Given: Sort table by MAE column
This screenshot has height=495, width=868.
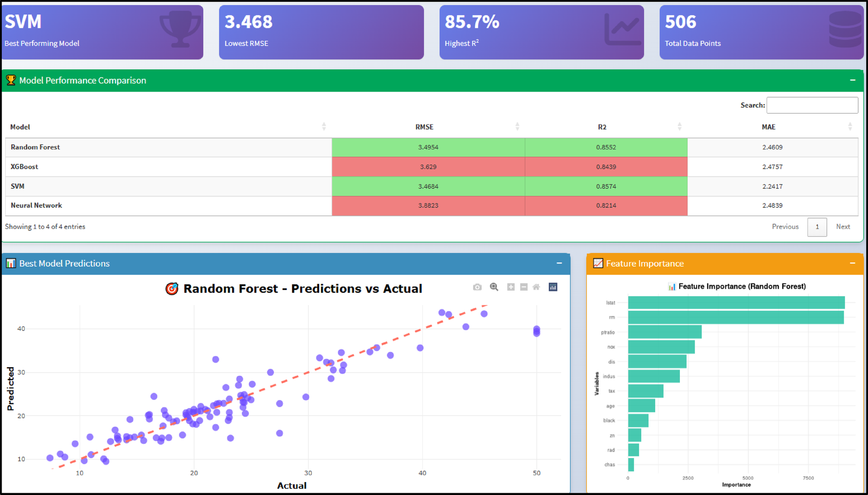Looking at the screenshot, I should (769, 127).
